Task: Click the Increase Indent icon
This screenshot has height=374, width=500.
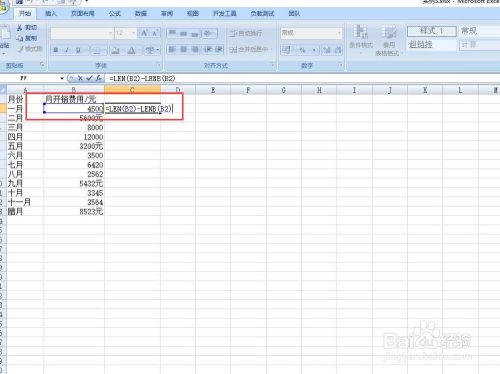Action: pos(219,50)
